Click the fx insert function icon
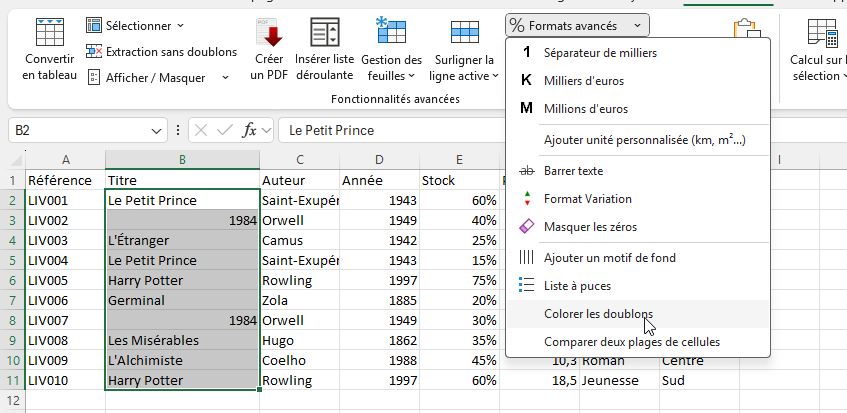This screenshot has width=847, height=413. pyautogui.click(x=249, y=130)
